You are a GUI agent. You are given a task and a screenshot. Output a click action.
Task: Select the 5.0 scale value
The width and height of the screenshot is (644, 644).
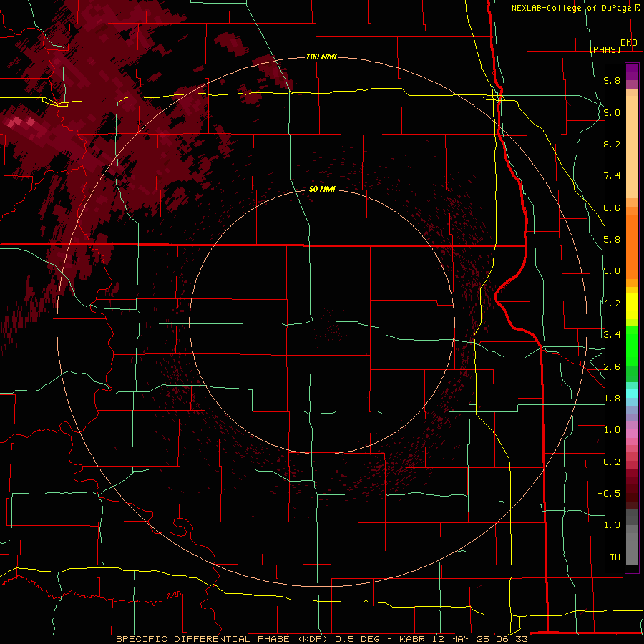click(x=612, y=271)
